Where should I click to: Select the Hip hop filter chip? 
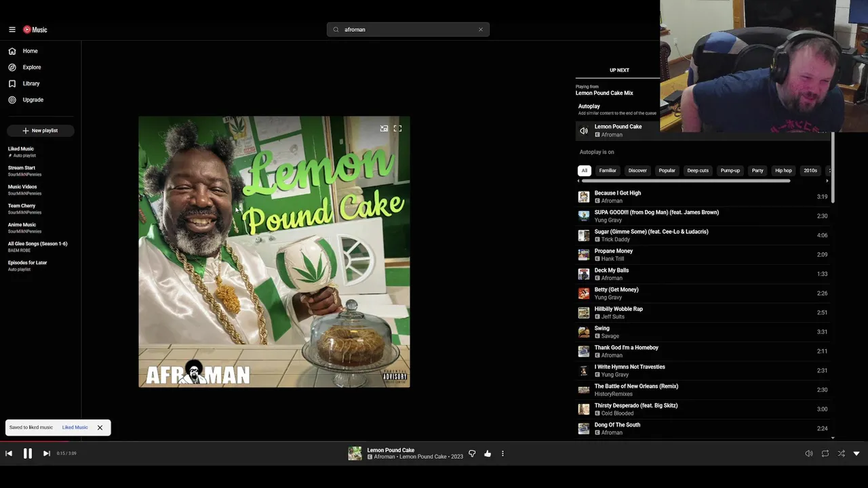click(x=783, y=171)
